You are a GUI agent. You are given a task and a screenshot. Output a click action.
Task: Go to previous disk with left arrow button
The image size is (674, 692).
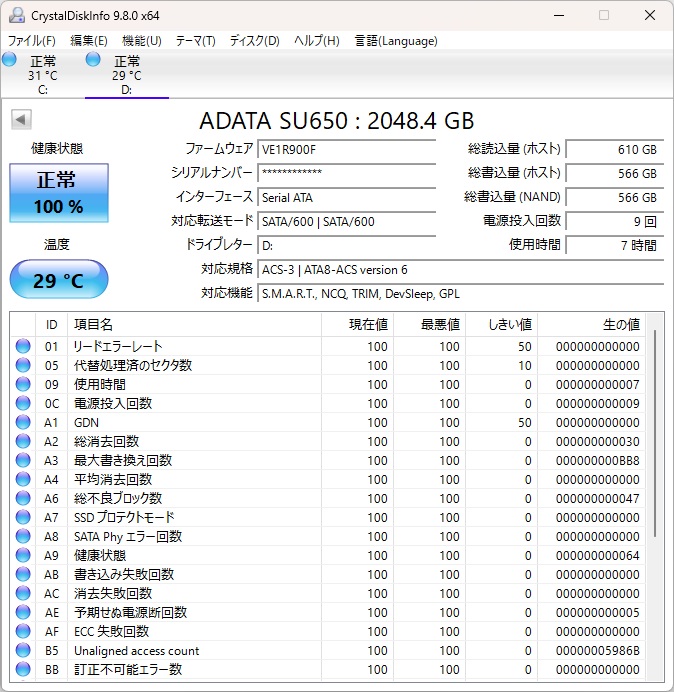pos(21,119)
